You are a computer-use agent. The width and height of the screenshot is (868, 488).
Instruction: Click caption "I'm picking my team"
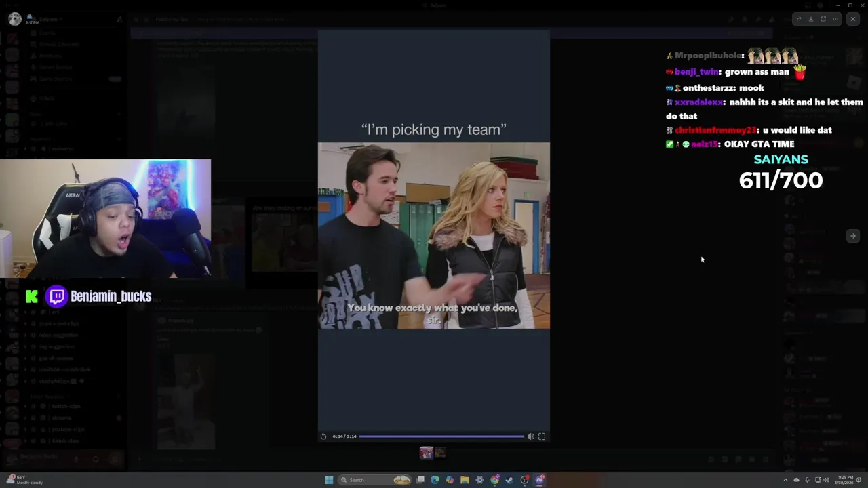click(x=434, y=129)
